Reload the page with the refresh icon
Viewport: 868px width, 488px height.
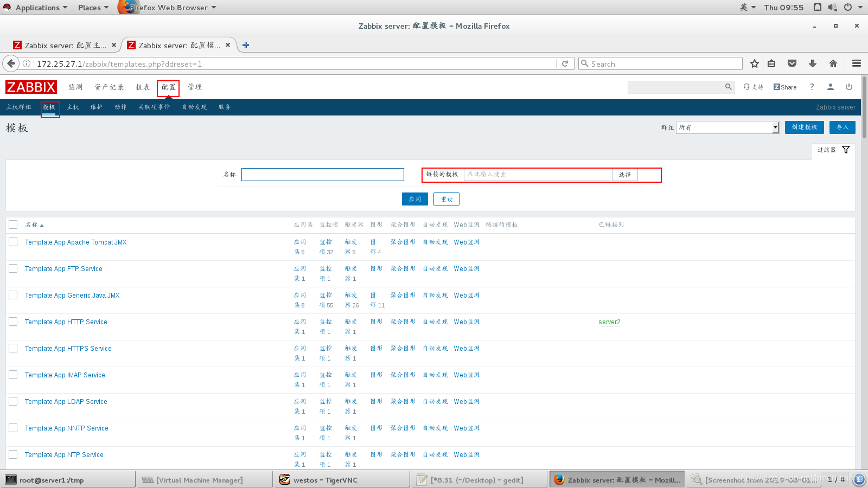(x=565, y=63)
